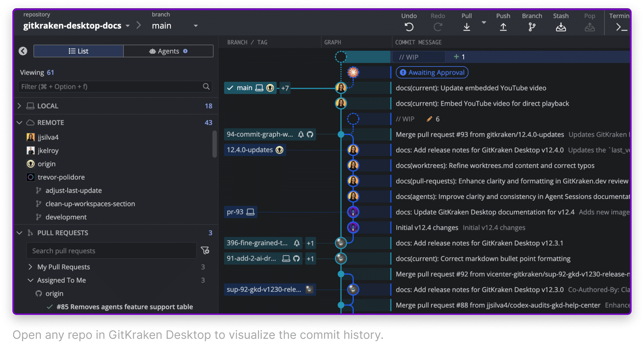Viewport: 644px width, 343px height.
Task: Collapse the REMOTE section
Action: click(19, 123)
